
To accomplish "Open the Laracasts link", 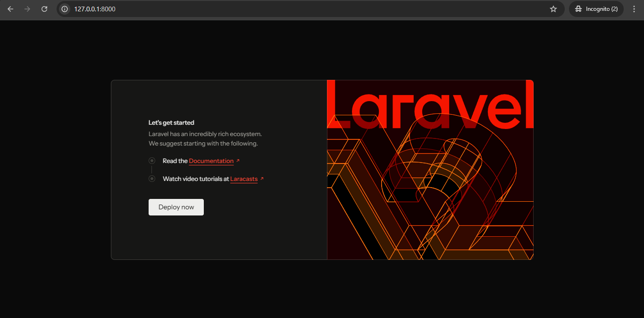I will pos(244,179).
